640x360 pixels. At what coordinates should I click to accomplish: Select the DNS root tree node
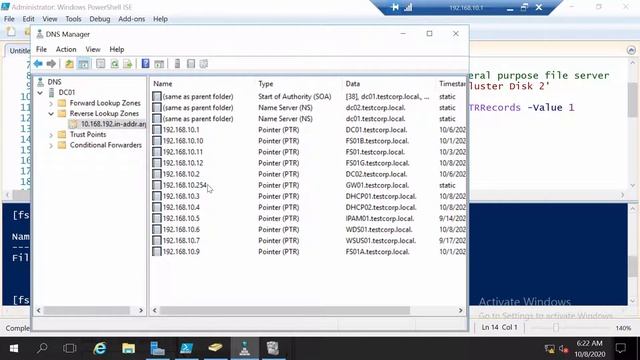coord(54,82)
